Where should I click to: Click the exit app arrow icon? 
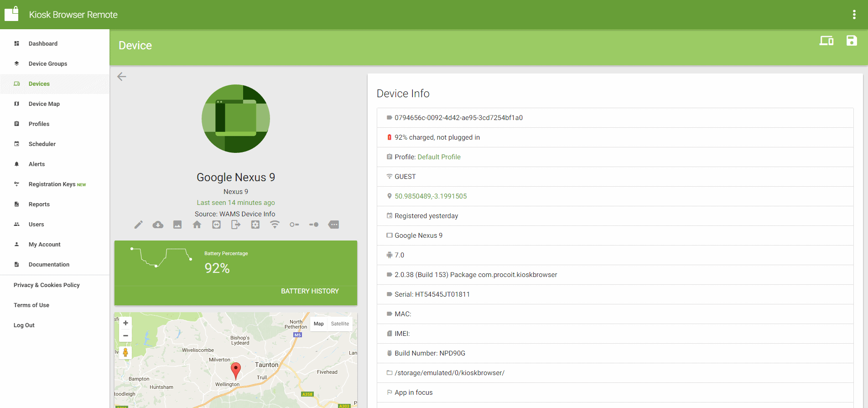(x=236, y=225)
